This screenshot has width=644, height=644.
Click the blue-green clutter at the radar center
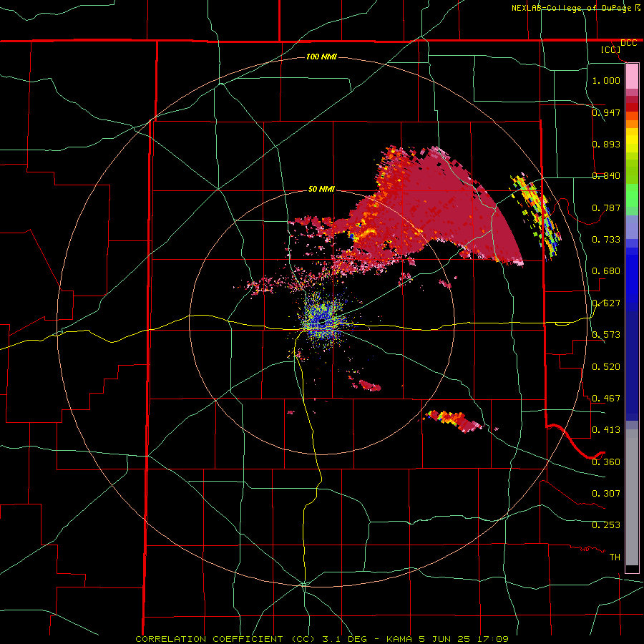coord(324,323)
